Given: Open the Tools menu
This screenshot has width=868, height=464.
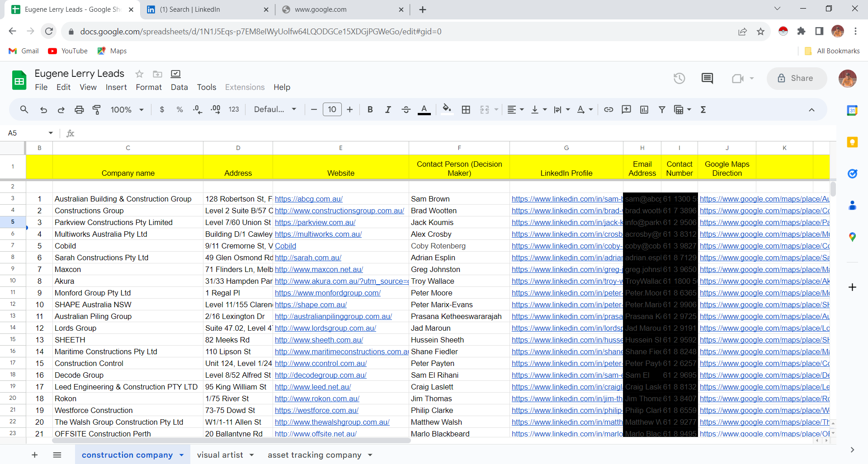Looking at the screenshot, I should coord(207,87).
